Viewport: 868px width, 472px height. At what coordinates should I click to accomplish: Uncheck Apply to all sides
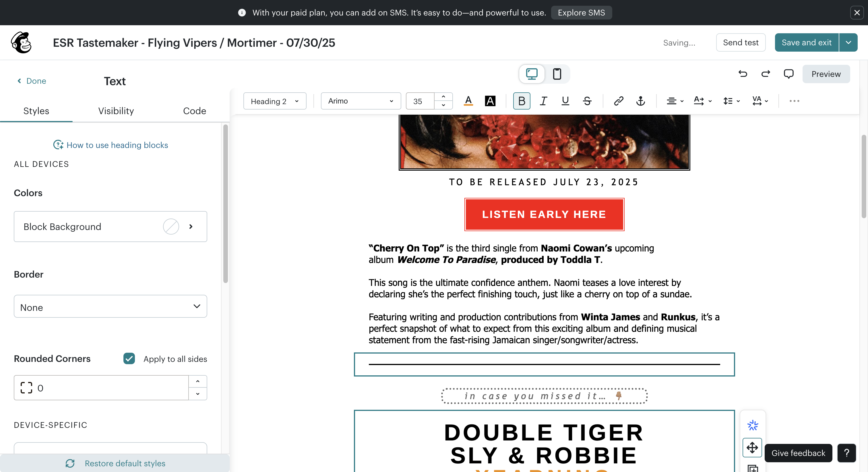129,358
